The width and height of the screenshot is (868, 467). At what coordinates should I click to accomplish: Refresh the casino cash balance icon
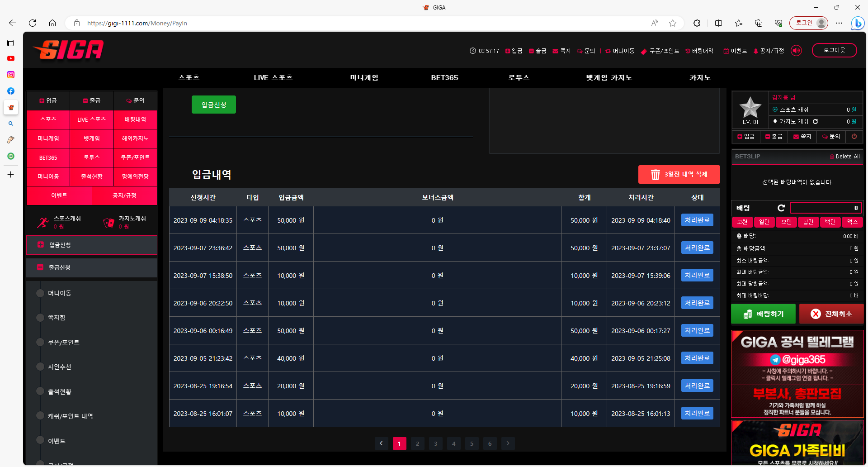click(815, 121)
